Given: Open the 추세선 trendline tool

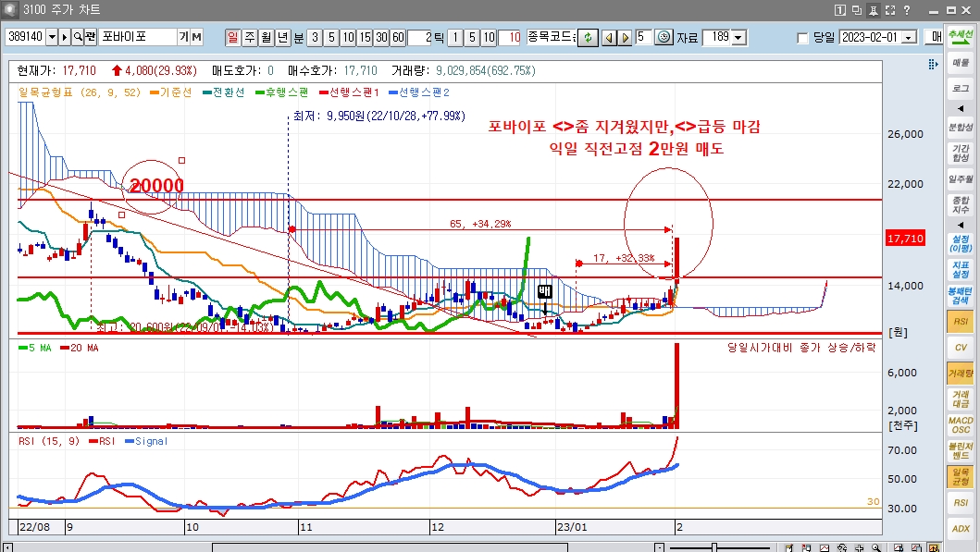Looking at the screenshot, I should click(x=961, y=36).
